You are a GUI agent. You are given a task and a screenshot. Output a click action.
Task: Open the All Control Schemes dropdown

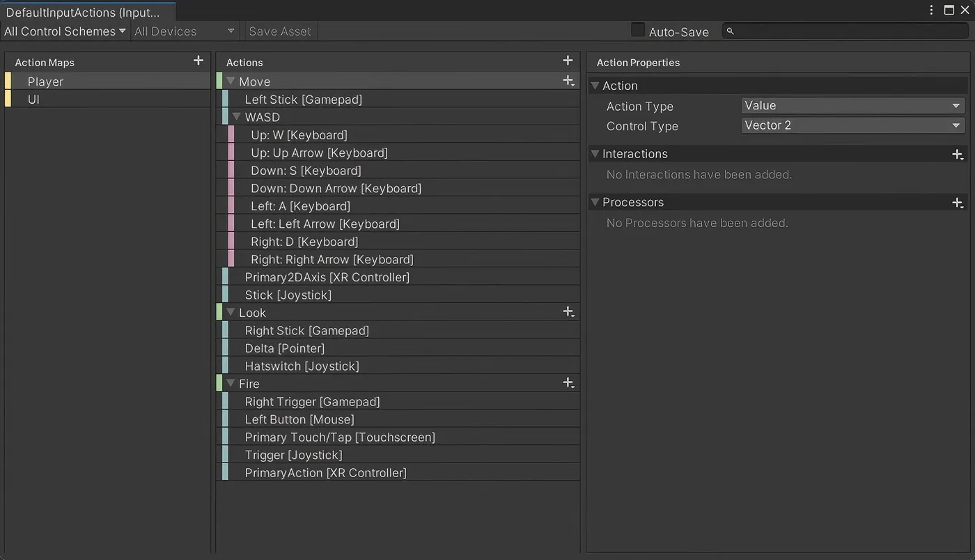click(x=63, y=31)
